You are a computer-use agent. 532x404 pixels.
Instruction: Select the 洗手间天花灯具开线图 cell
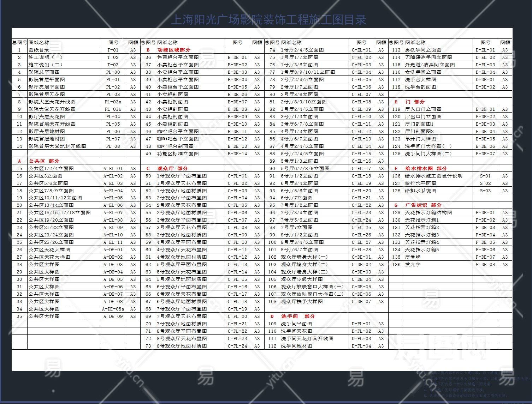point(307,339)
